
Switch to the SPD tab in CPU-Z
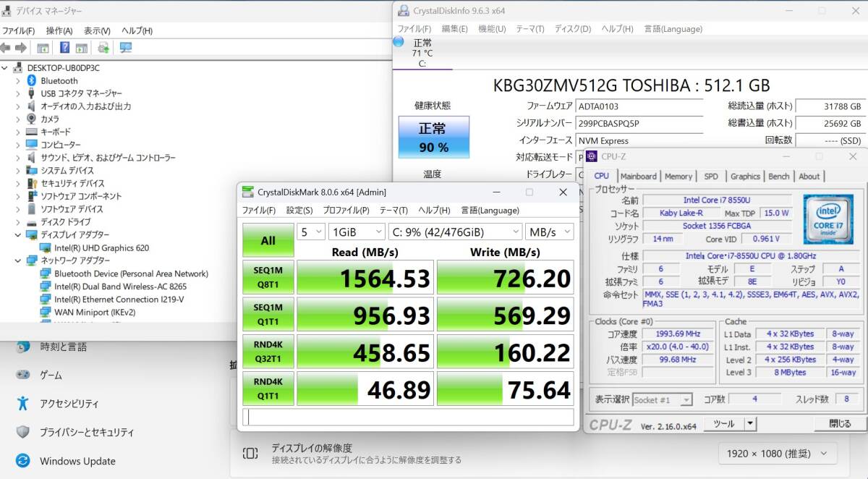[x=711, y=176]
